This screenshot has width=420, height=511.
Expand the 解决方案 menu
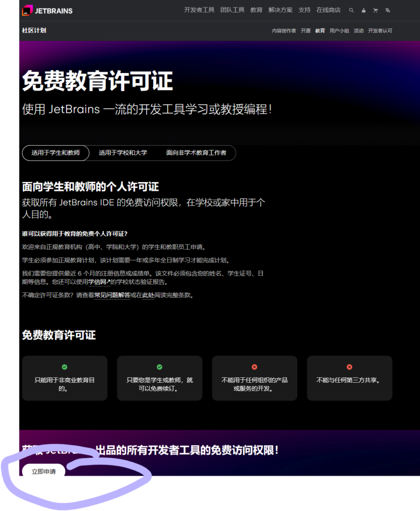pyautogui.click(x=280, y=10)
